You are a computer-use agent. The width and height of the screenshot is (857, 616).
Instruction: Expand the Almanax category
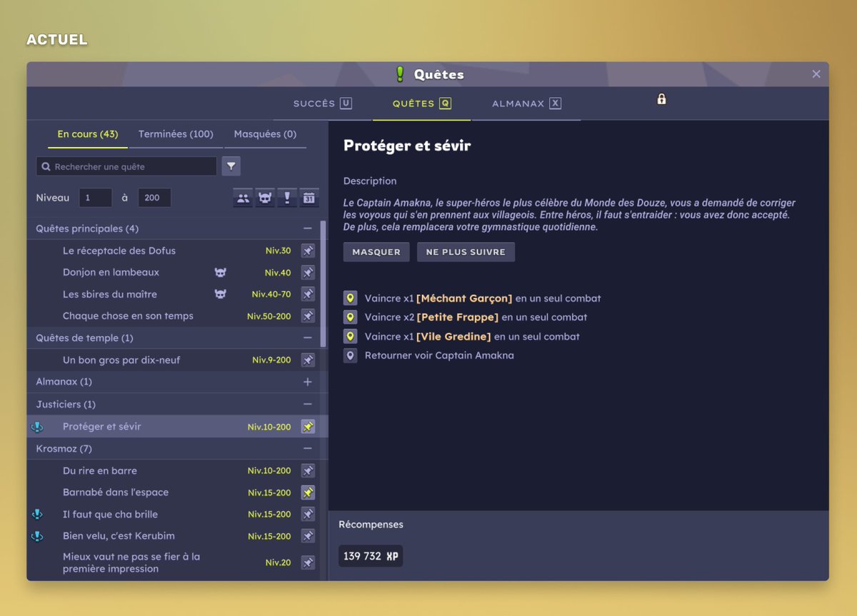308,382
